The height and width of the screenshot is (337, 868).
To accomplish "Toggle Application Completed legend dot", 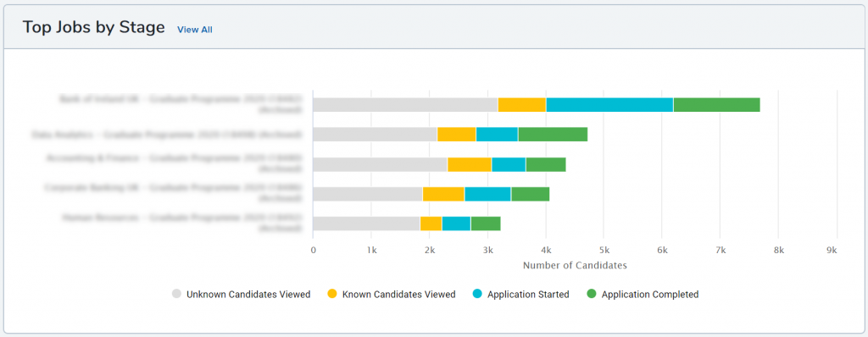I will click(591, 295).
